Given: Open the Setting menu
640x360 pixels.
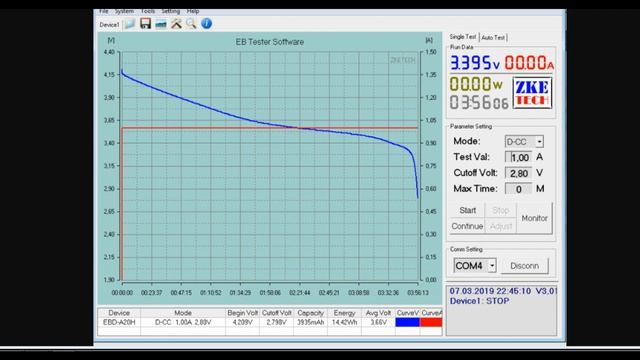Looking at the screenshot, I should 171,11.
